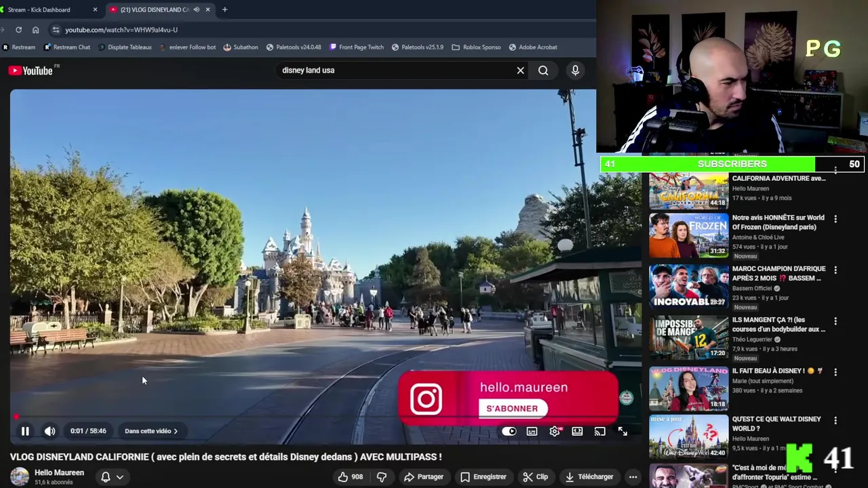The image size is (868, 488).
Task: Open the Subathon bookmark
Action: coord(240,47)
